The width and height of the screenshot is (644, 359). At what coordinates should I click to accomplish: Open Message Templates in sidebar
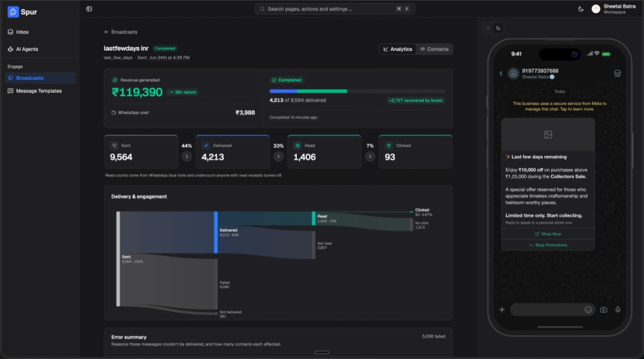[40, 91]
